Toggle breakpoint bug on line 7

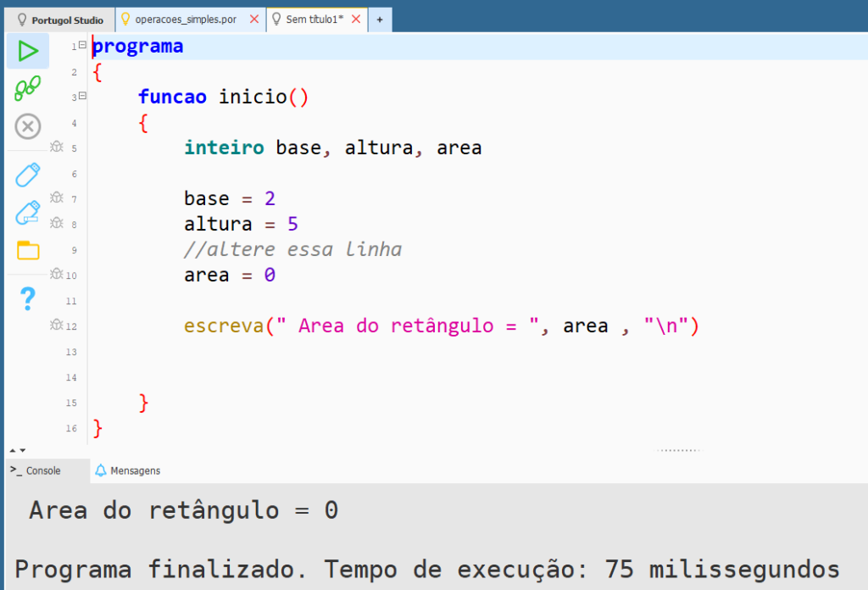[x=57, y=198]
